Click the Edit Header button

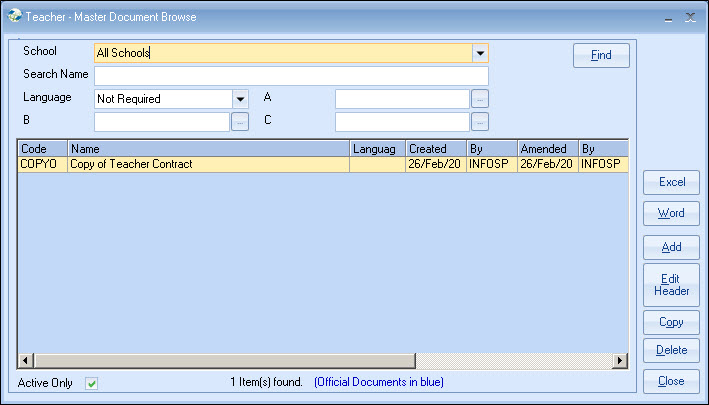[x=671, y=285]
